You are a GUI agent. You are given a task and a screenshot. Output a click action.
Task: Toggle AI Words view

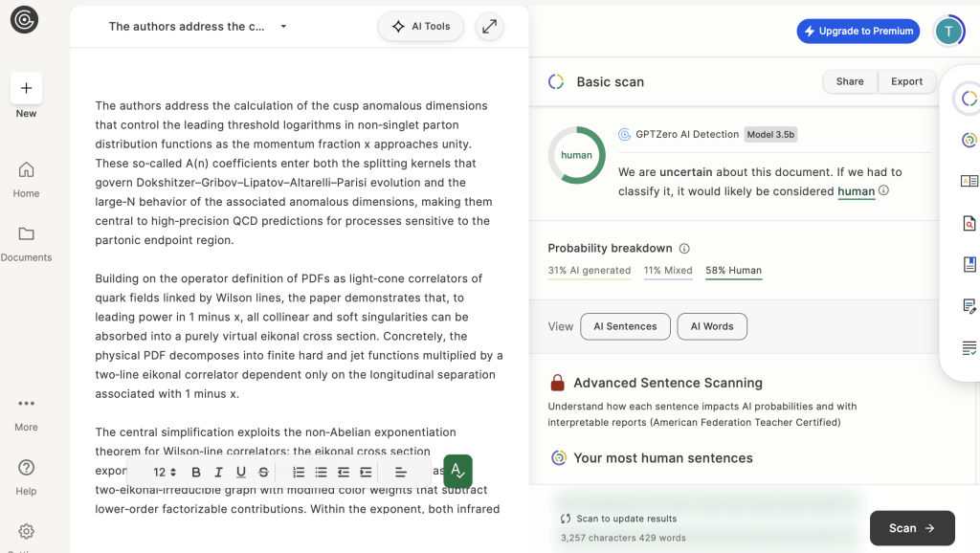[712, 326]
